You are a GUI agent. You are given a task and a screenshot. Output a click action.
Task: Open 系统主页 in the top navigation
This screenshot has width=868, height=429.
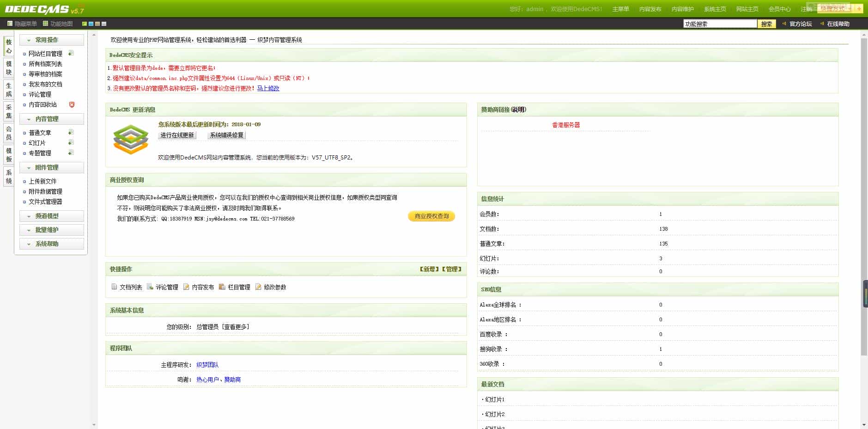715,9
